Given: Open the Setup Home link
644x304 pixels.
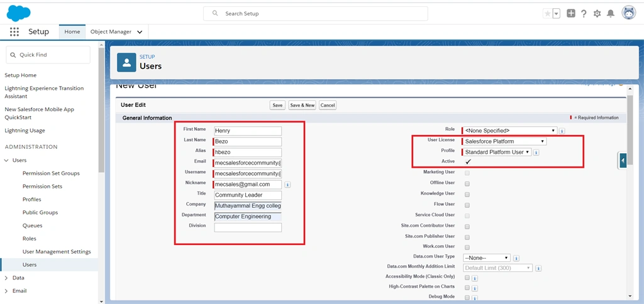Looking at the screenshot, I should (x=21, y=75).
